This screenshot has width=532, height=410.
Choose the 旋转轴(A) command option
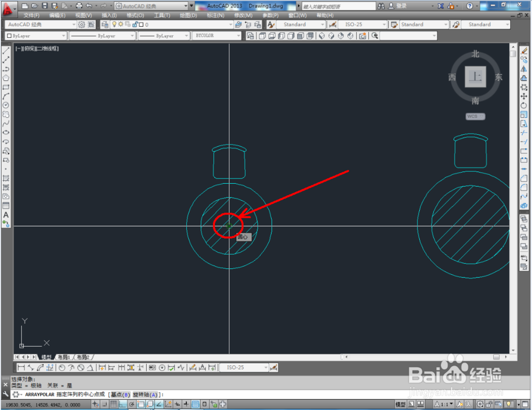(x=145, y=395)
